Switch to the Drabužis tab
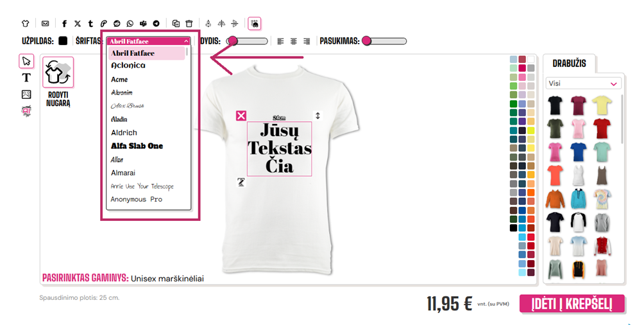 [x=569, y=64]
